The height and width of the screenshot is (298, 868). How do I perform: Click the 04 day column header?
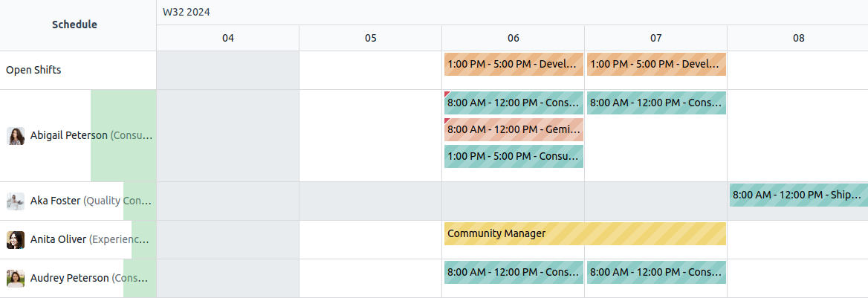(227, 39)
